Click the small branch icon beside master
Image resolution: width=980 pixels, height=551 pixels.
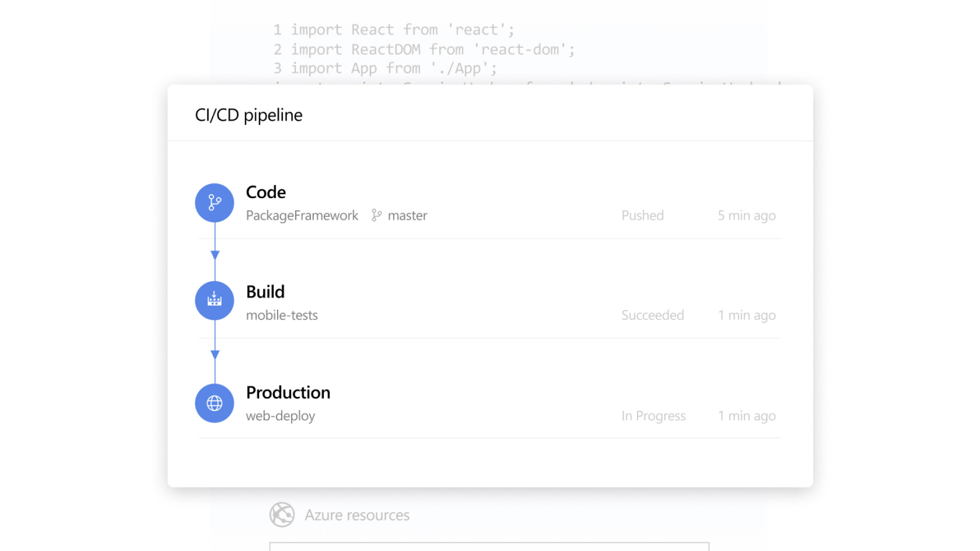pos(377,215)
